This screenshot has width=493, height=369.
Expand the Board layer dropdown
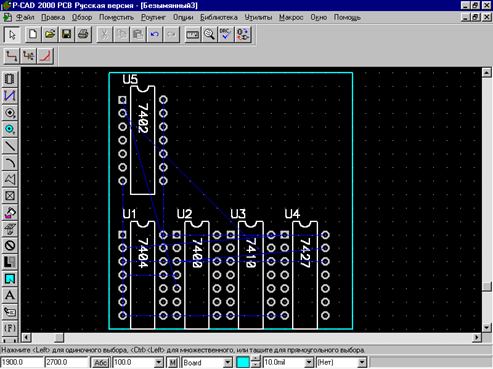(x=228, y=362)
